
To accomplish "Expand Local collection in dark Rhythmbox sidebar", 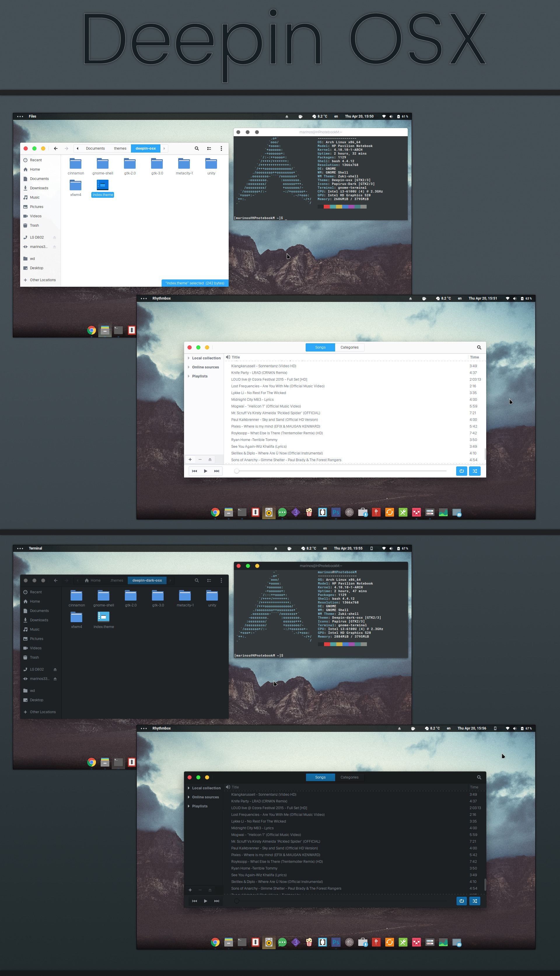I will (189, 788).
